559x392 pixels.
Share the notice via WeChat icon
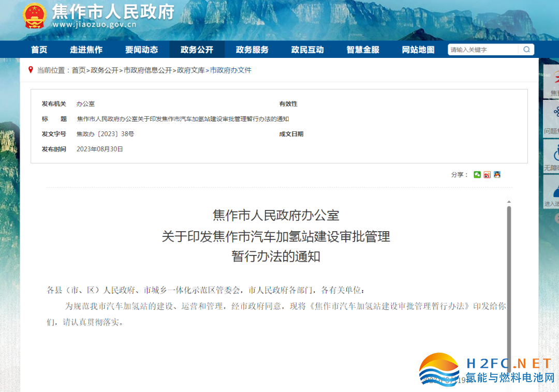pos(477,175)
